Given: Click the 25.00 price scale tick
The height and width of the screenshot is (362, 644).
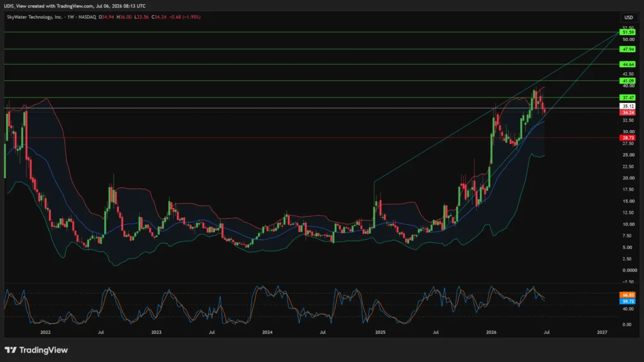Looking at the screenshot, I should [x=628, y=155].
